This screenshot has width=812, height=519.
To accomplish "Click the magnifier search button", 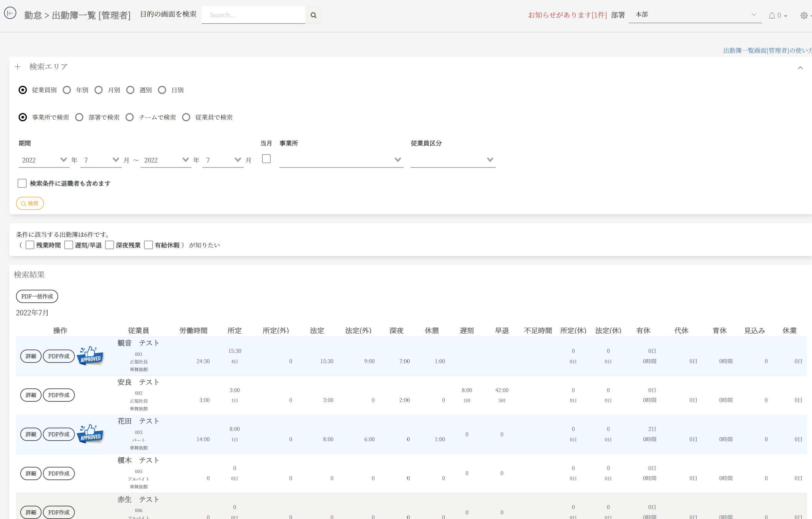I will 313,15.
